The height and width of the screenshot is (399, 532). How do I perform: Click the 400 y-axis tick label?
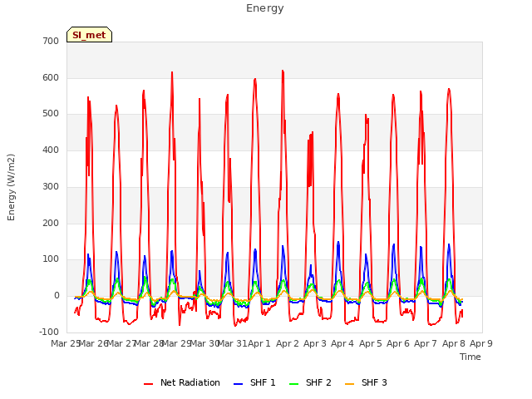click(51, 150)
